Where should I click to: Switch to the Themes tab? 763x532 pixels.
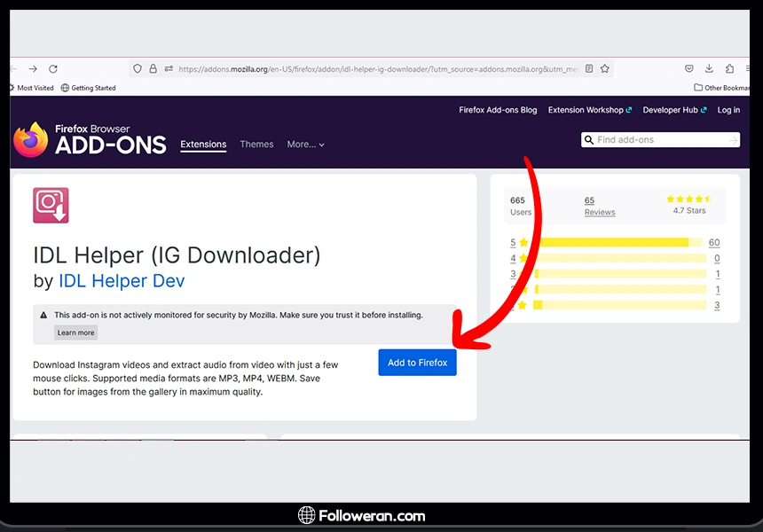tap(256, 145)
